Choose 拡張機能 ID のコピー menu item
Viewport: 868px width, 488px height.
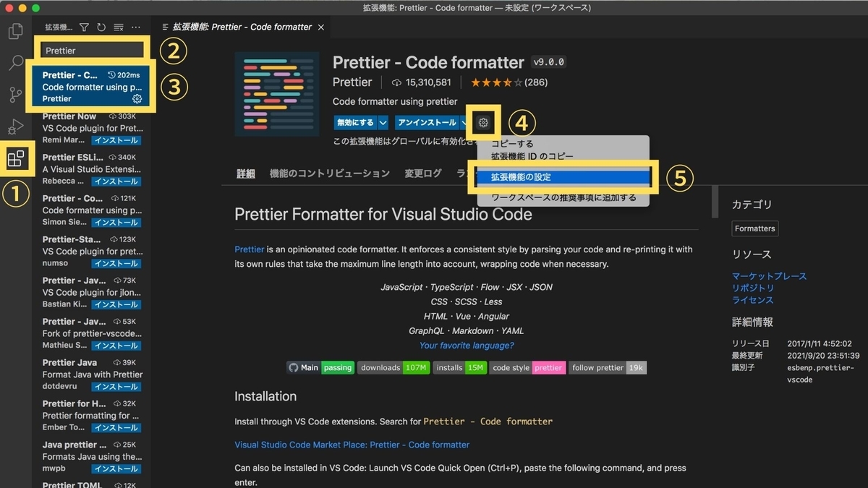pos(532,156)
